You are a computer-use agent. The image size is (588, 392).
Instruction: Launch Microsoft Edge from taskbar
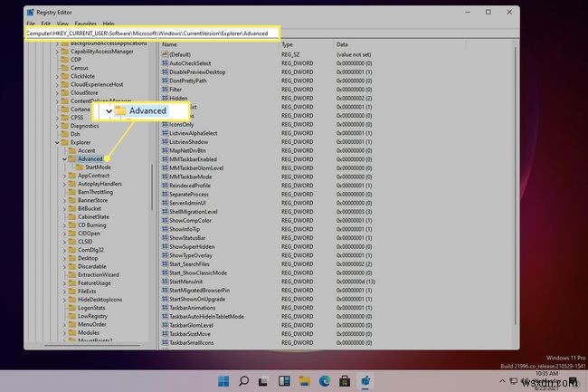[325, 381]
